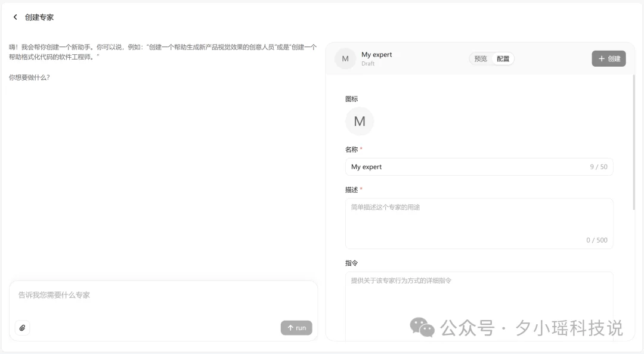Click the WeChat logo watermark

(419, 327)
